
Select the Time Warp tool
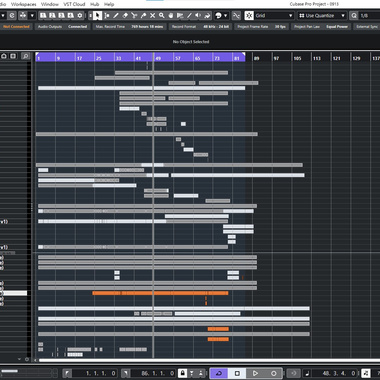pyautogui.click(x=180, y=15)
